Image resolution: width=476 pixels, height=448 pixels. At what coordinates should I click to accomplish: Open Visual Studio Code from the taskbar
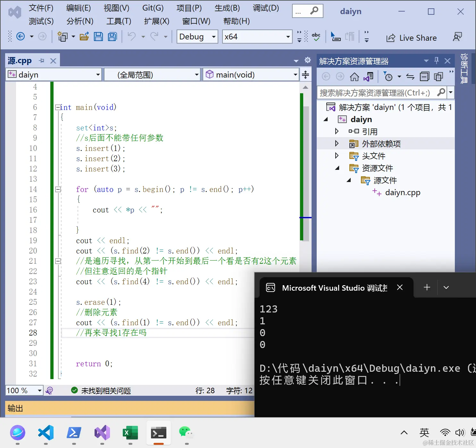[x=46, y=433]
